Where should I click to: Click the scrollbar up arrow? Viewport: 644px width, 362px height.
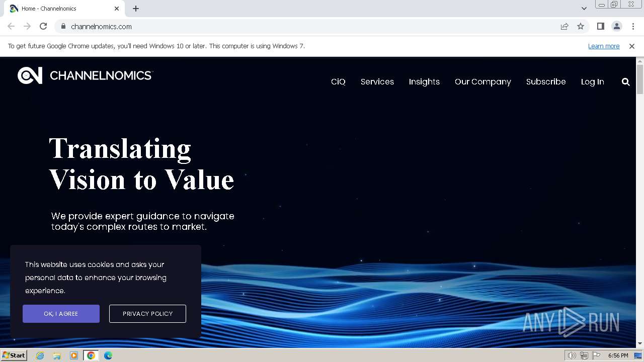pos(639,61)
